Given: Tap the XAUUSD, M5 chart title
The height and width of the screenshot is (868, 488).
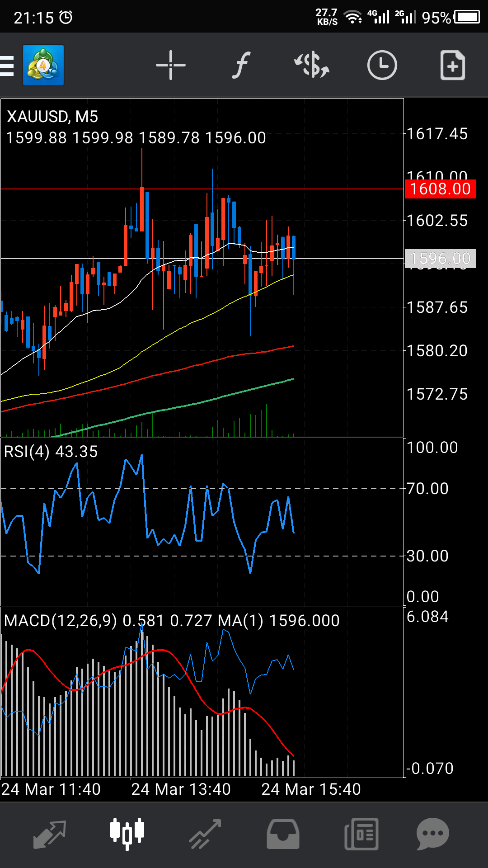Looking at the screenshot, I should click(x=52, y=117).
